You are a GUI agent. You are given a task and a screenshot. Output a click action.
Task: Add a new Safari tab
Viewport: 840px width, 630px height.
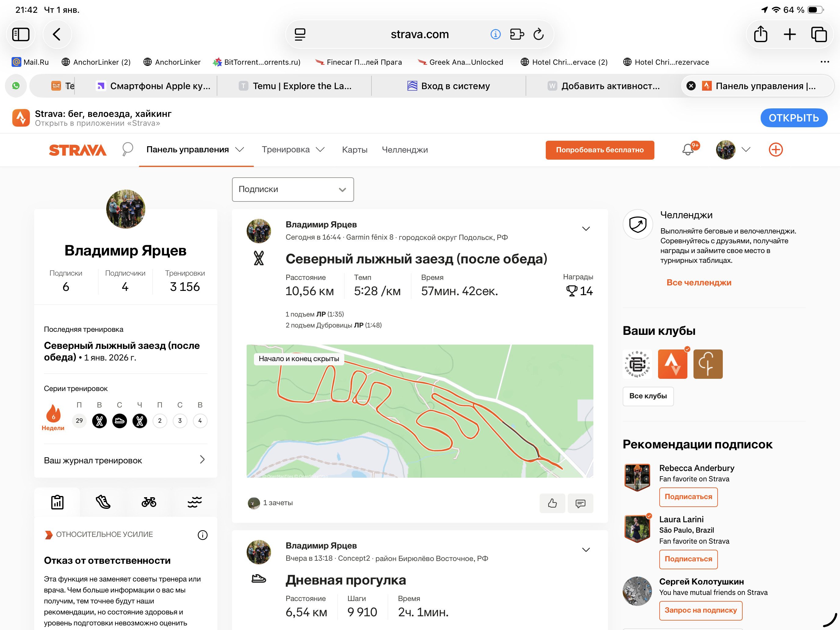tap(790, 34)
